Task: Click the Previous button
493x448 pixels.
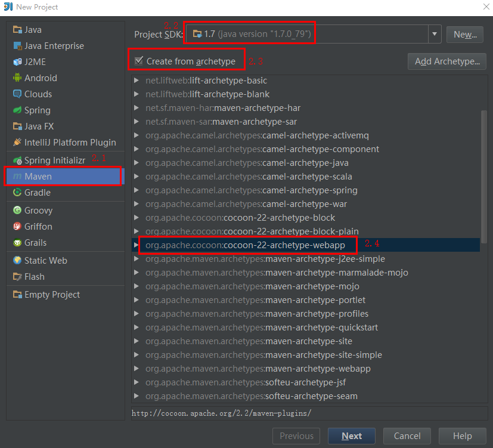Action: [296, 435]
